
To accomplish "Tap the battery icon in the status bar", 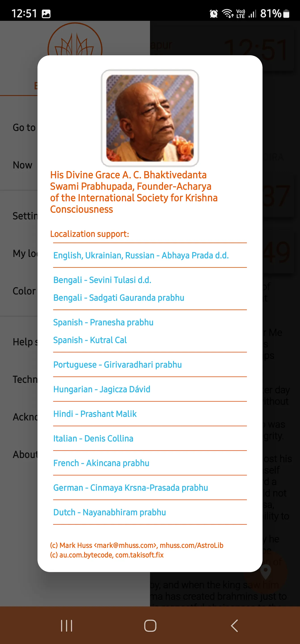I will tap(287, 13).
